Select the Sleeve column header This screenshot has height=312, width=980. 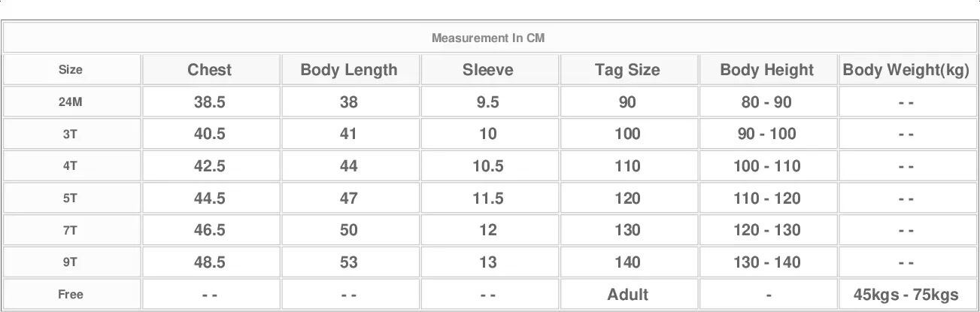[x=487, y=70]
